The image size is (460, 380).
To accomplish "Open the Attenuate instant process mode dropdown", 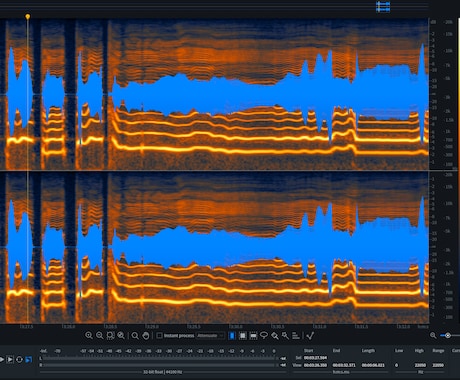I will pyautogui.click(x=210, y=336).
